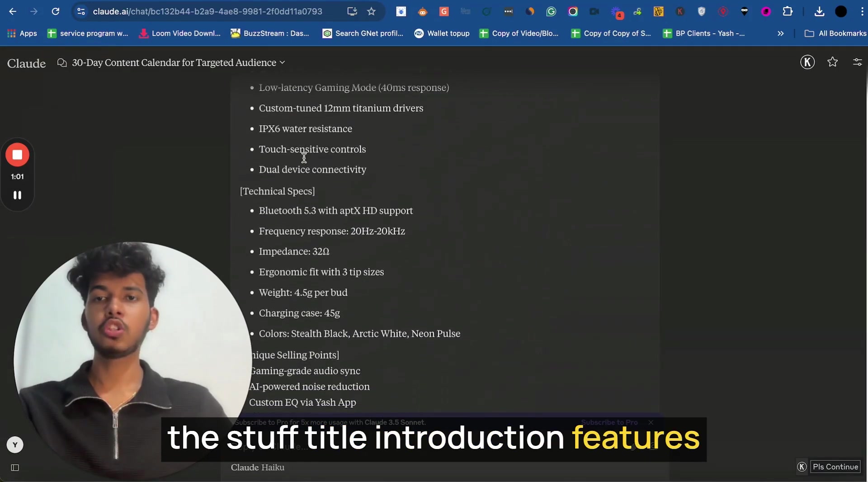The image size is (868, 482).
Task: Click the Claude logo
Action: [x=26, y=63]
